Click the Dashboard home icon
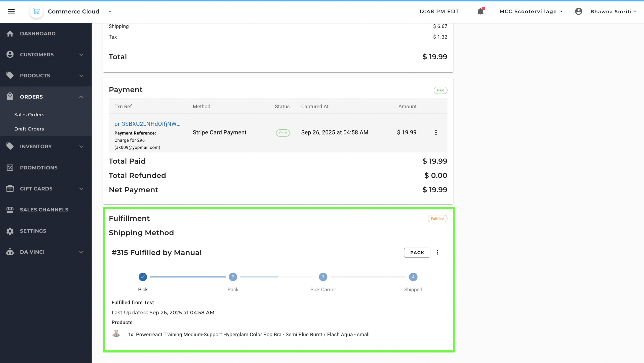The height and width of the screenshot is (363, 644). pos(10,33)
